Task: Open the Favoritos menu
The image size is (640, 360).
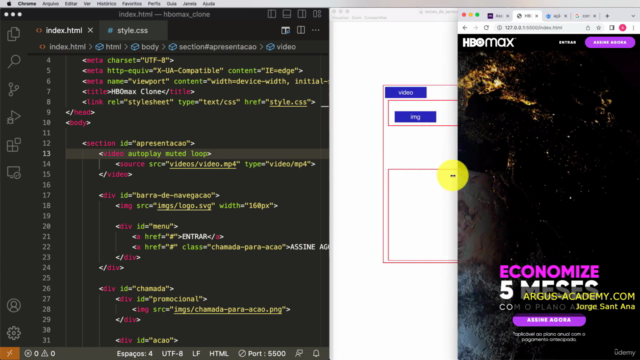Action: (132, 4)
